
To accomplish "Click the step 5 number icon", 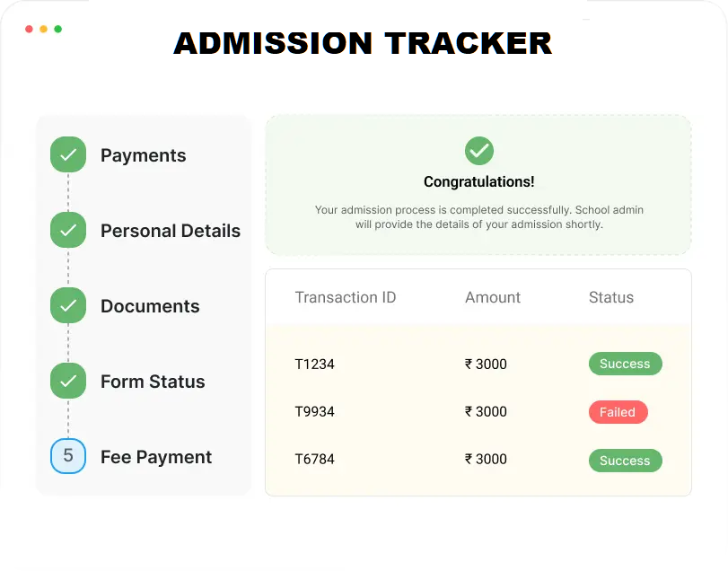I will pos(68,457).
